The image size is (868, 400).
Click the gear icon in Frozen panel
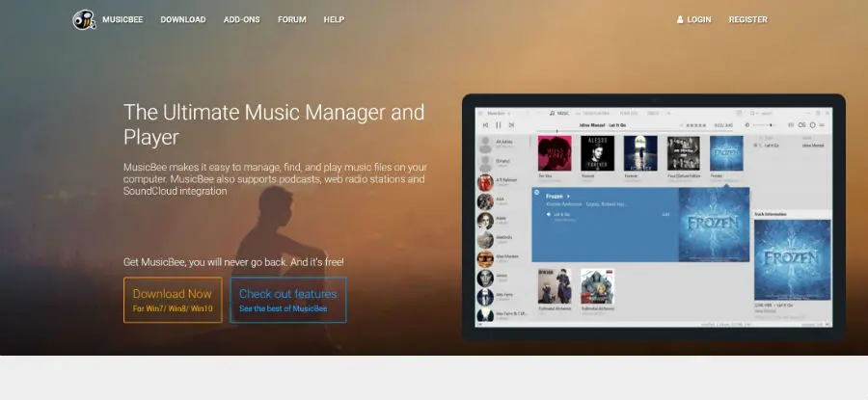(536, 192)
